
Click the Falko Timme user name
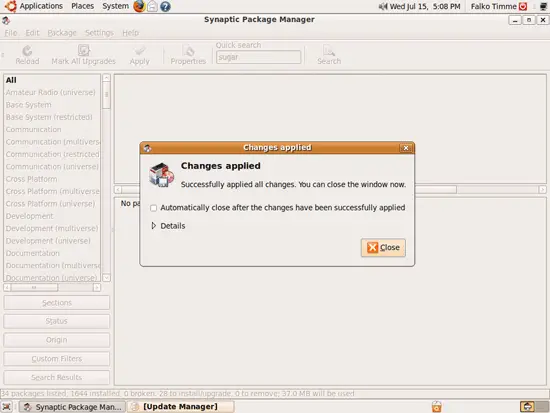[x=494, y=6]
